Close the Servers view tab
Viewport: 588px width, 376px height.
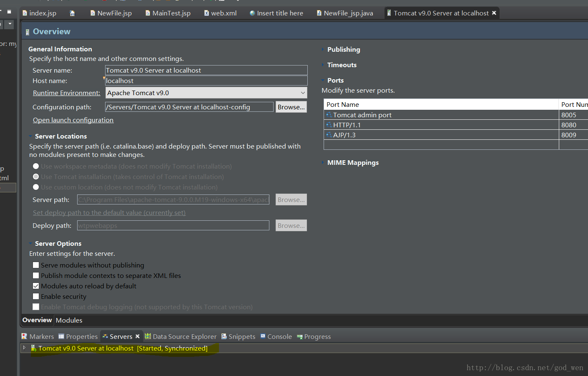(138, 336)
